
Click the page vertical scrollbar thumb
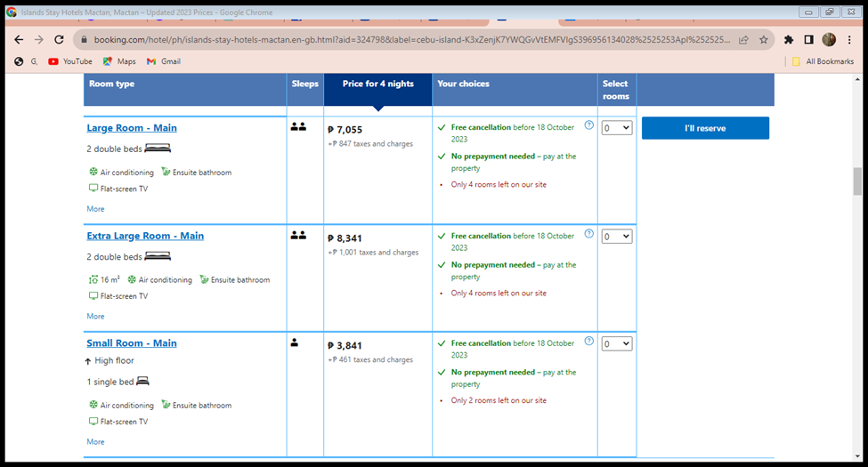(x=857, y=182)
